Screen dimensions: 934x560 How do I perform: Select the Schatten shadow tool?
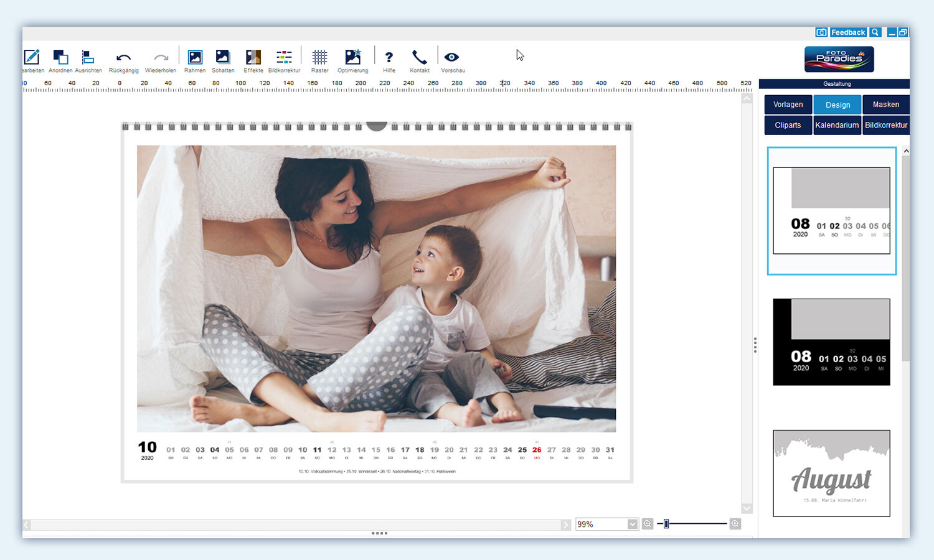click(x=222, y=58)
